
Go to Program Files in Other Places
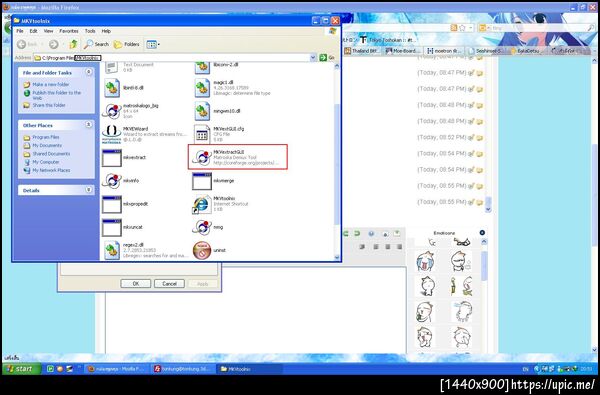pos(42,137)
